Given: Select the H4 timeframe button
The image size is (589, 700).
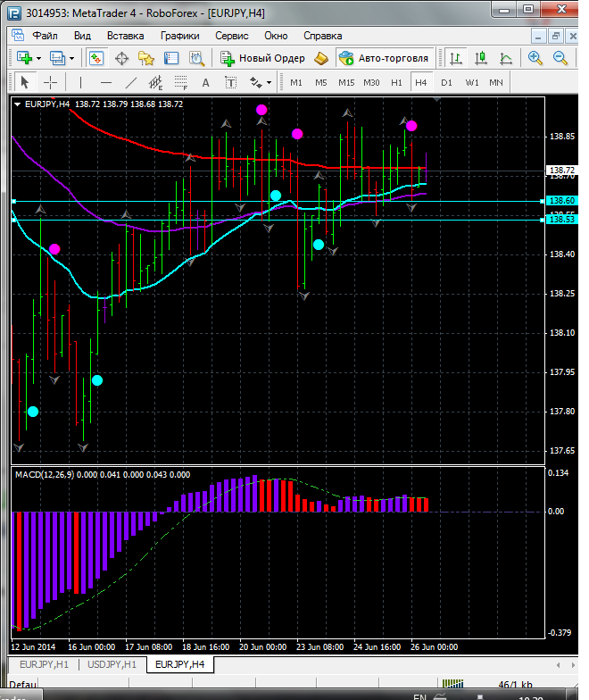Looking at the screenshot, I should click(421, 82).
